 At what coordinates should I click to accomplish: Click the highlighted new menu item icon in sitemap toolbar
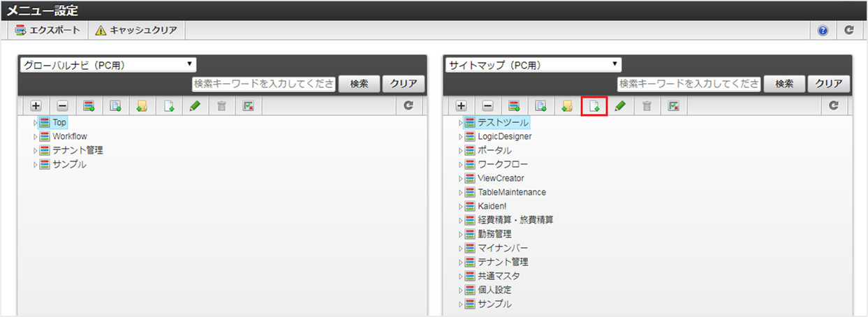[594, 106]
